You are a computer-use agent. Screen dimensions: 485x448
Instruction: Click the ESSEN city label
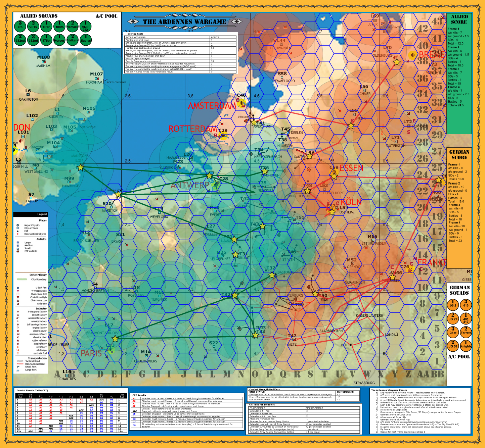click(x=352, y=168)
